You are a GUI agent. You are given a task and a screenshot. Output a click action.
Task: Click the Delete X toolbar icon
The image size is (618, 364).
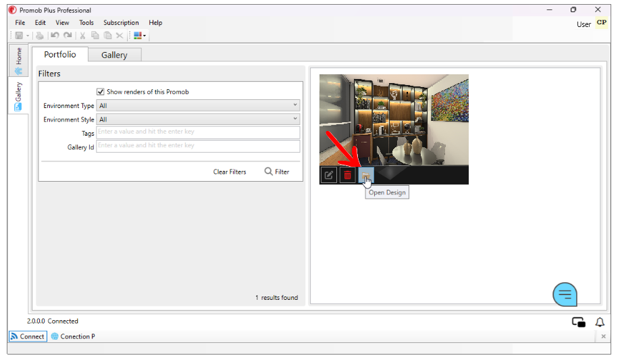(120, 35)
